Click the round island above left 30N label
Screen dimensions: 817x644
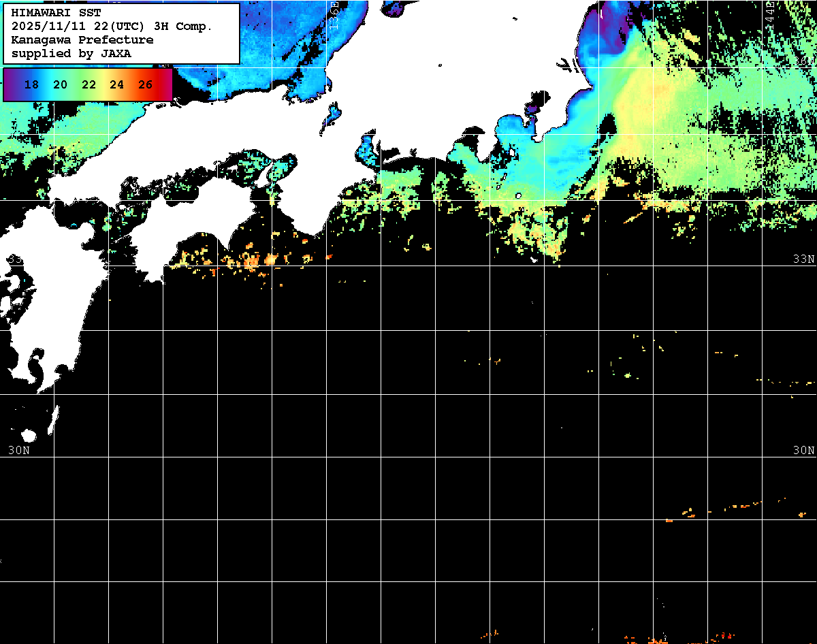pos(29,436)
